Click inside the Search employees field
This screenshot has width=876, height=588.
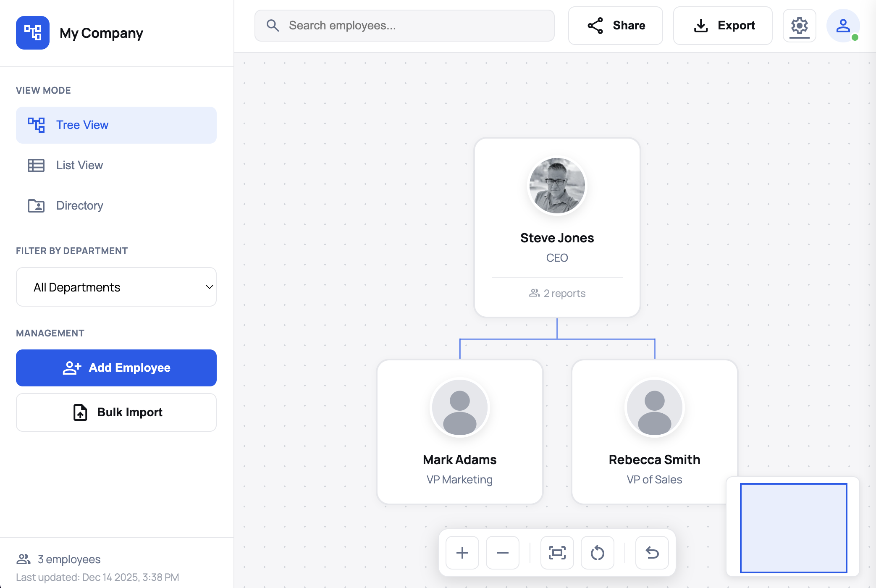[404, 26]
